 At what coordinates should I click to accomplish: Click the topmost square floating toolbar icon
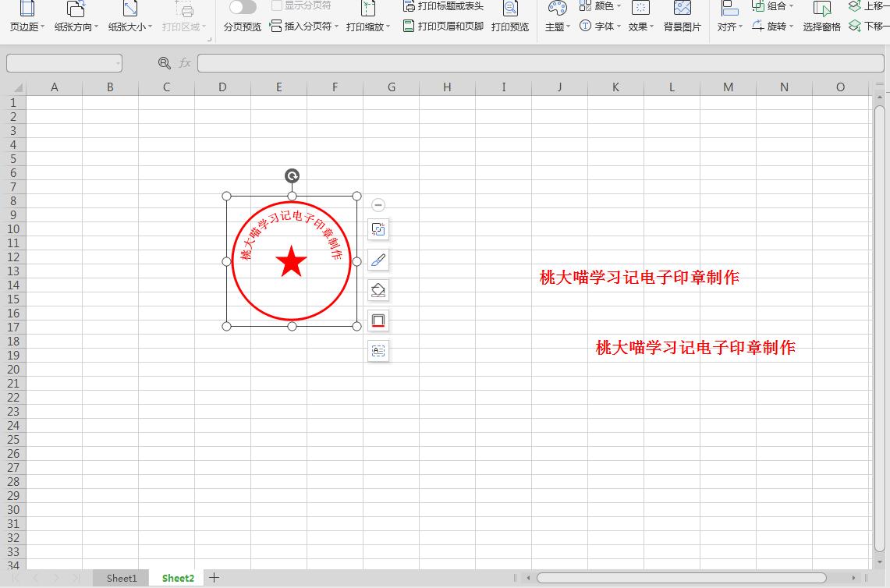[x=378, y=229]
